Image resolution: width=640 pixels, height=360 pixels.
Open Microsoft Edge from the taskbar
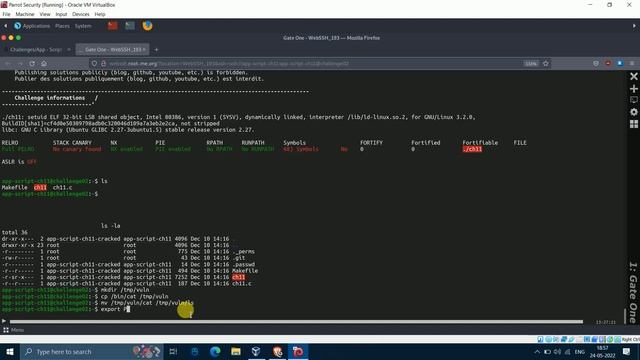point(215,351)
